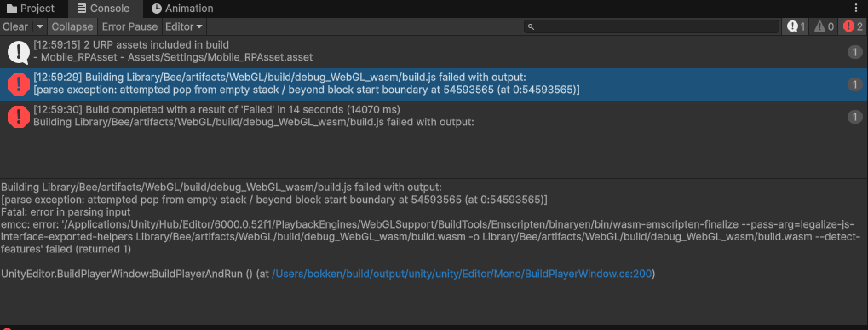Click the search magnifier icon
The width and height of the screenshot is (868, 330).
pyautogui.click(x=531, y=26)
